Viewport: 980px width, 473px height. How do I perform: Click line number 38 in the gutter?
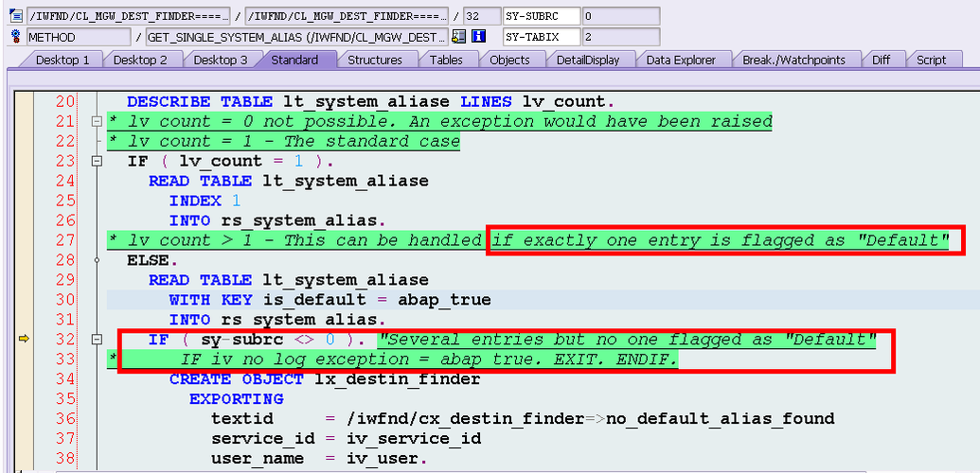pos(64,458)
